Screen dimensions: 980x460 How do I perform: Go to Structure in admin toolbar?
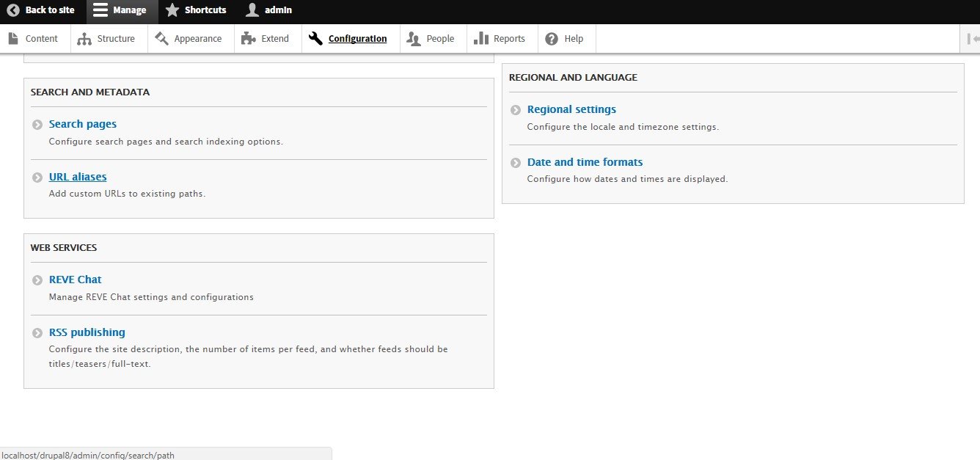(x=106, y=39)
